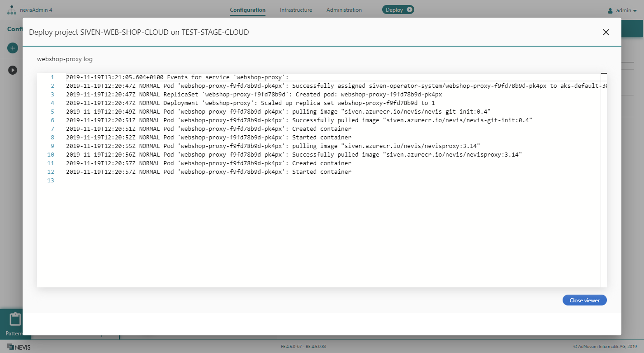Click the NEVIS logo in footer
This screenshot has width=644, height=353.
pyautogui.click(x=19, y=347)
